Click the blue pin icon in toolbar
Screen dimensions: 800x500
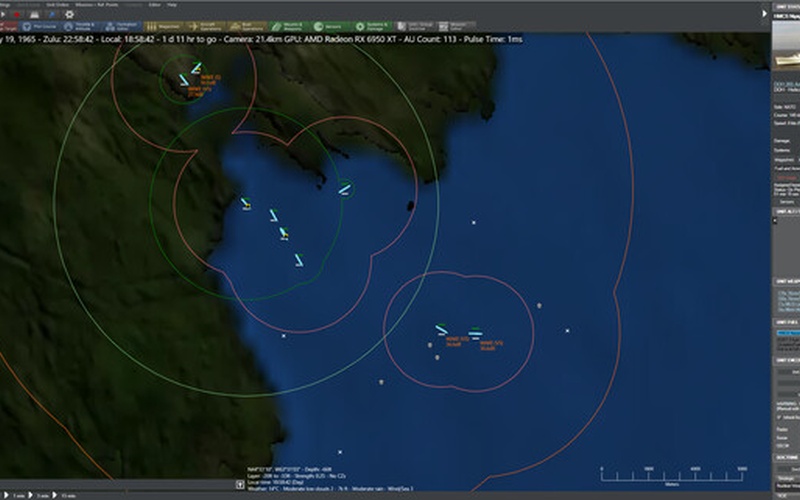pyautogui.click(x=52, y=14)
